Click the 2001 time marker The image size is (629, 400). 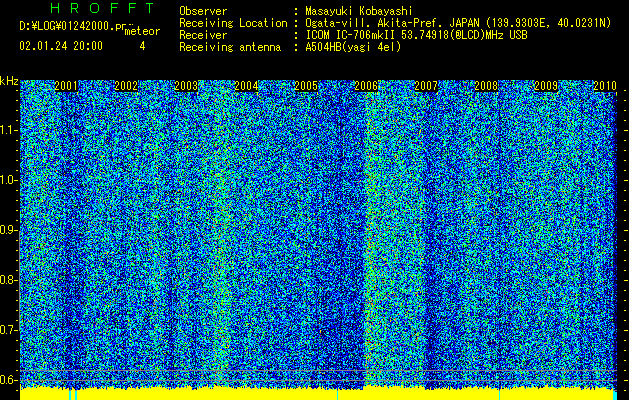tap(66, 86)
